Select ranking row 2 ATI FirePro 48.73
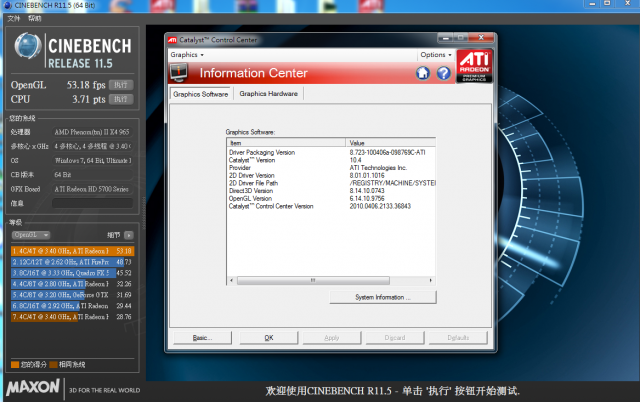 pyautogui.click(x=72, y=262)
